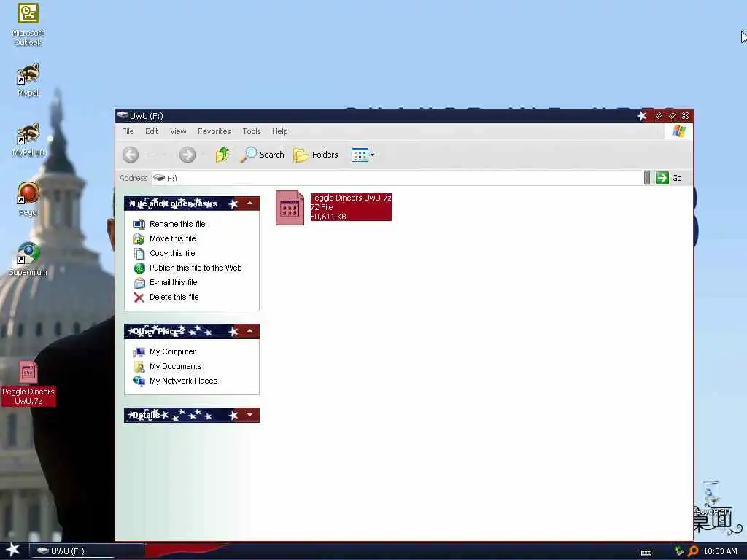Click the Start button star
The height and width of the screenshot is (560, 747).
point(12,551)
